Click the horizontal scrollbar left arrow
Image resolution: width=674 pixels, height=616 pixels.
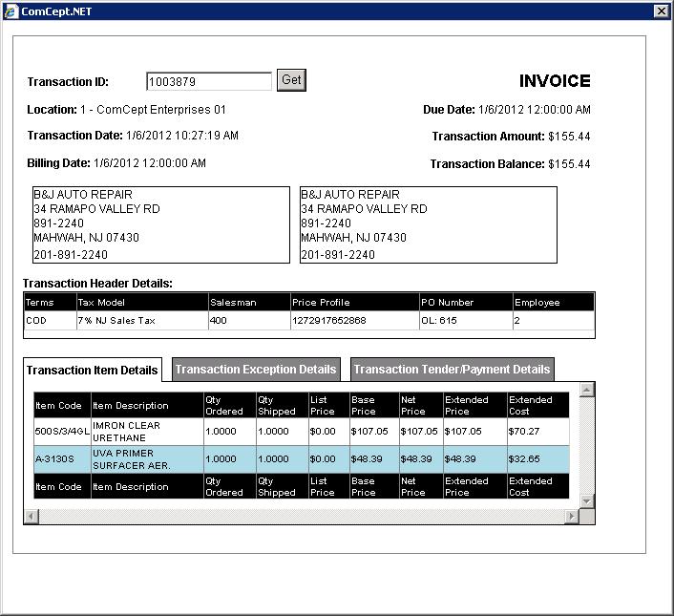31,517
